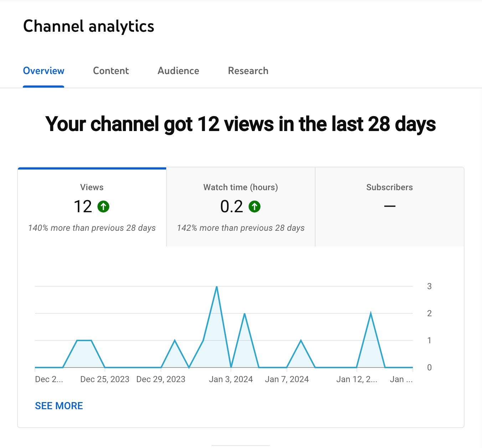
Task: Open the Content tab
Action: (x=111, y=71)
